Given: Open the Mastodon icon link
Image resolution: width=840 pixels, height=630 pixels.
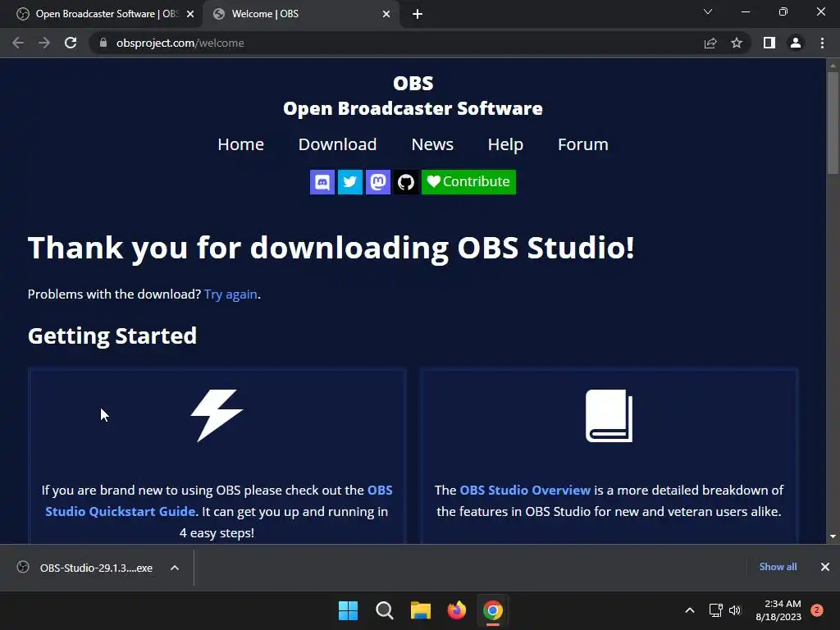Looking at the screenshot, I should tap(377, 182).
